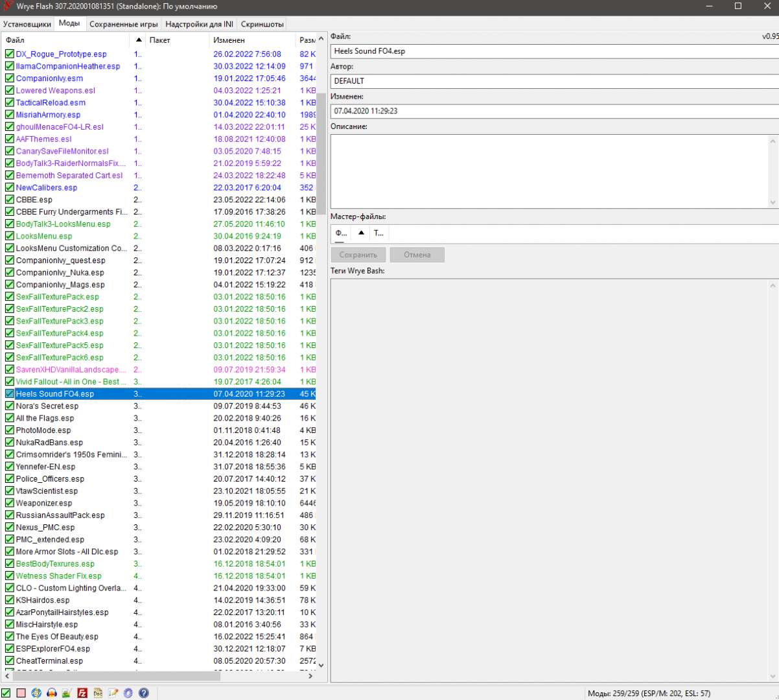Launch FileZilla from the status bar
This screenshot has height=700, width=779.
[82, 693]
